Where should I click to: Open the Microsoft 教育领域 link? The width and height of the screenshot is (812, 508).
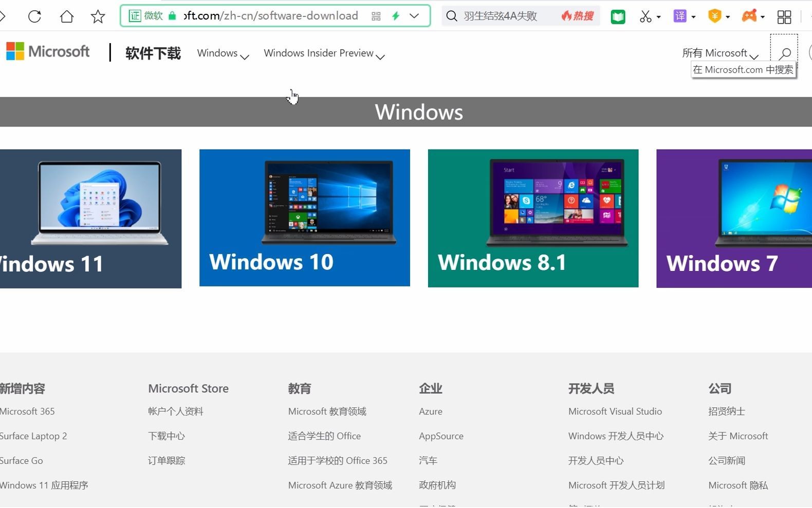pyautogui.click(x=327, y=411)
